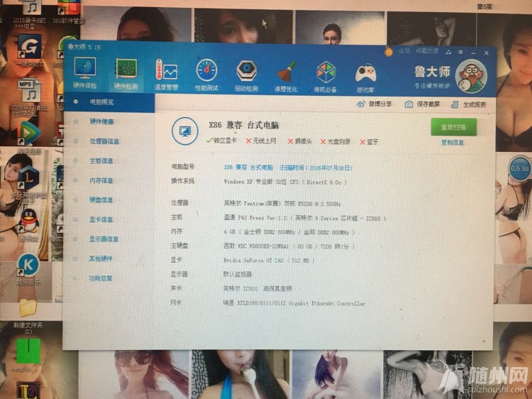Click the Windows XP operating system value
The image size is (532, 399).
pos(285,182)
